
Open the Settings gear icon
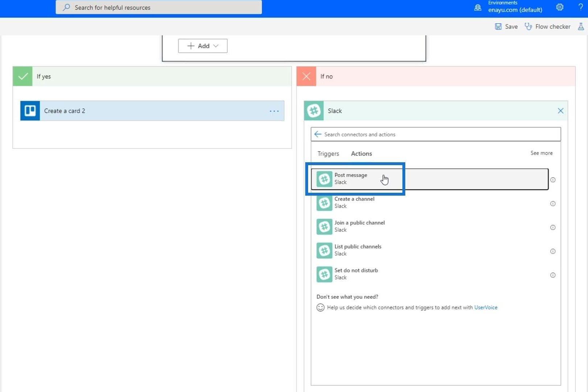560,7
